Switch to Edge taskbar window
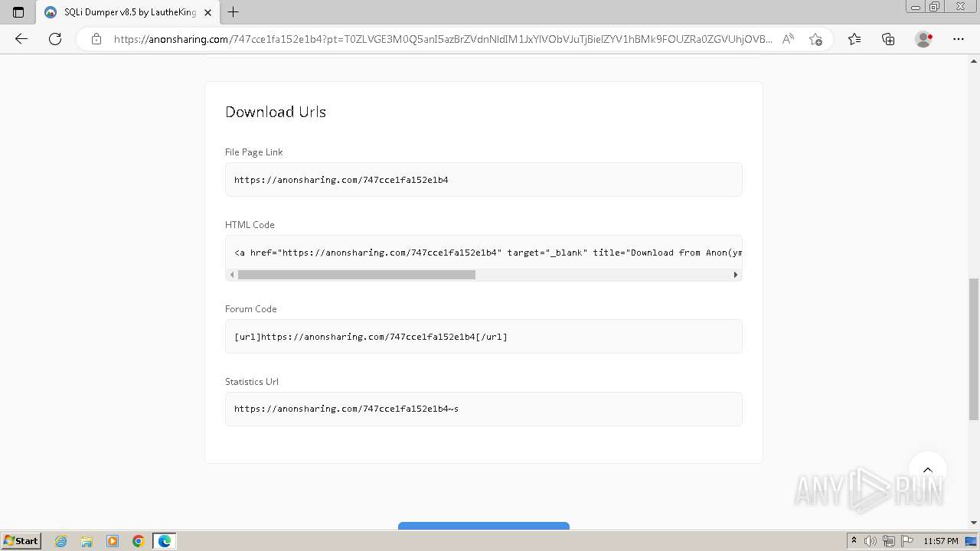The image size is (980, 551). 165,541
